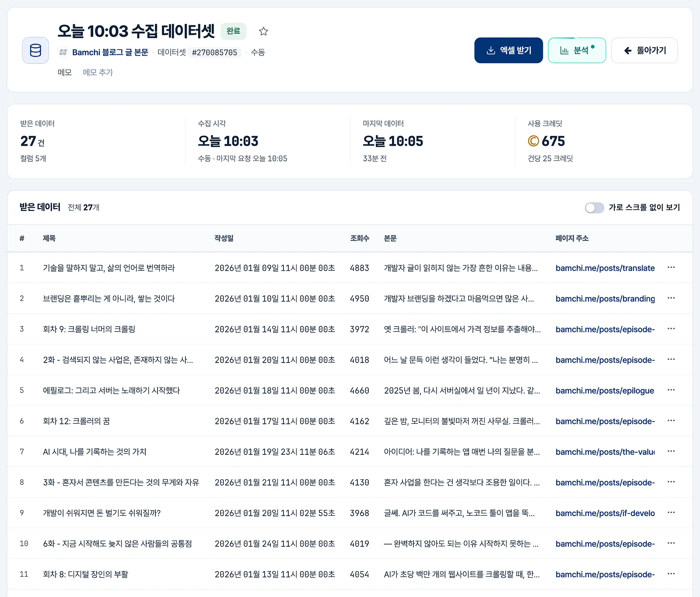
Task: Open the 분석 analysis button
Action: click(577, 50)
